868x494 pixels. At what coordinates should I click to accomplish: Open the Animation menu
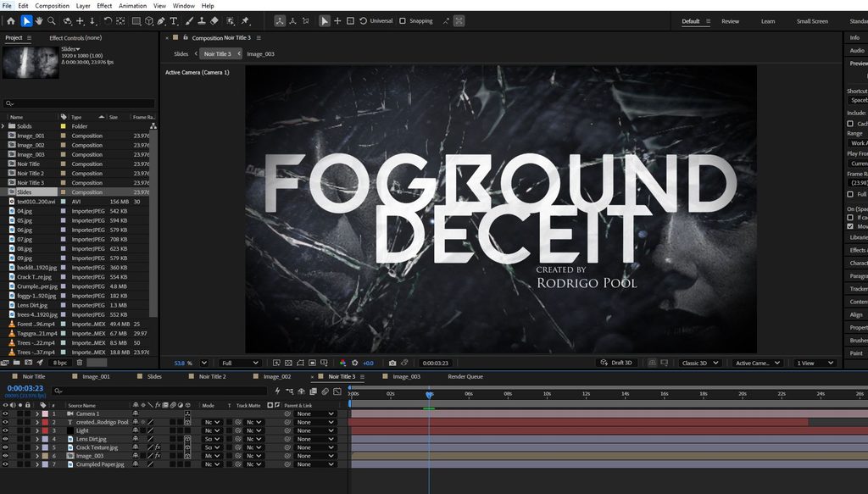133,6
